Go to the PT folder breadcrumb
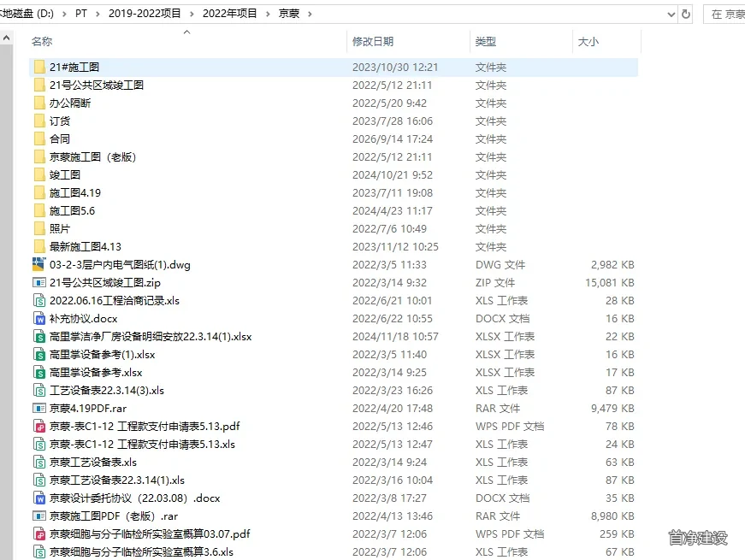This screenshot has height=560, width=745. (81, 14)
